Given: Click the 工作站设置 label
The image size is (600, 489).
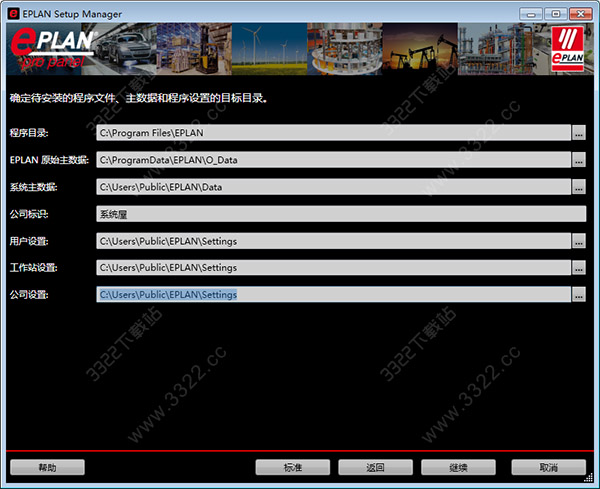Looking at the screenshot, I should pyautogui.click(x=34, y=267).
